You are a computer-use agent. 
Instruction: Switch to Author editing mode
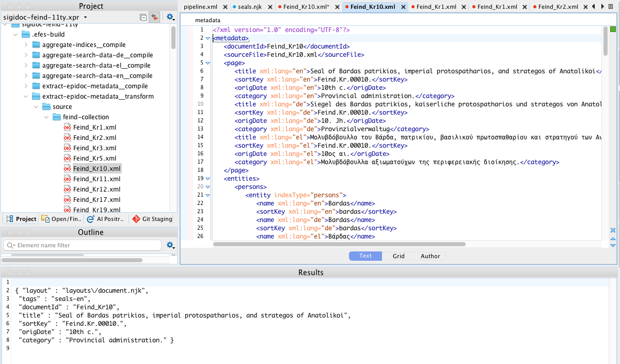pos(430,256)
